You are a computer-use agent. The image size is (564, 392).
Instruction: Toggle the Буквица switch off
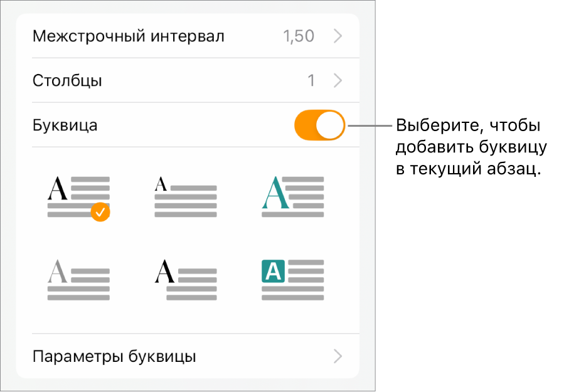(319, 125)
